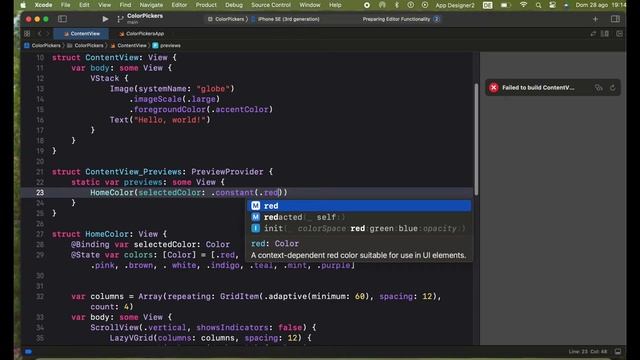Screen dimensions: 640x360
Task: Go back with the editor history arrow
Action: point(40,33)
